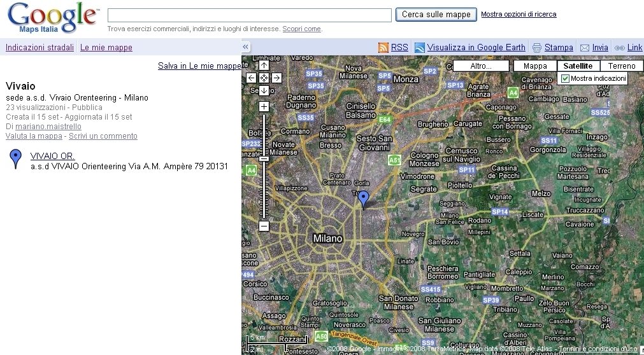644x355 pixels.
Task: Open the VIVAIO OR. placemark link
Action: coord(53,156)
